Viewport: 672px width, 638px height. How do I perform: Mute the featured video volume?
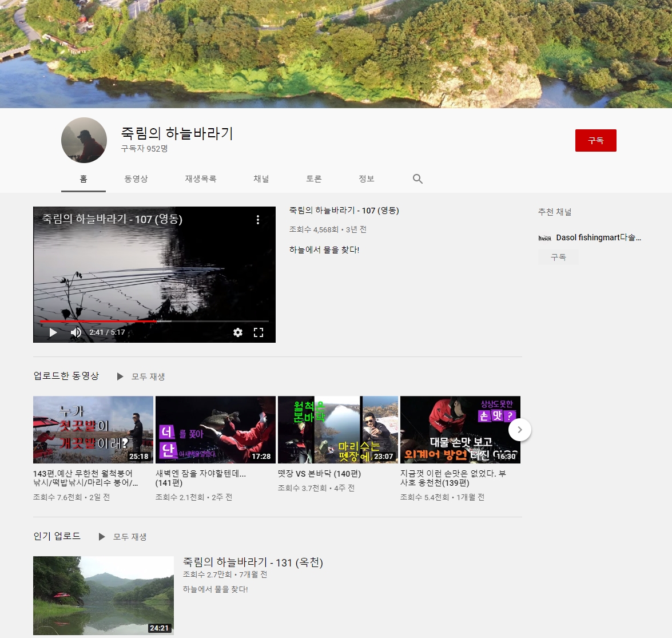point(75,332)
